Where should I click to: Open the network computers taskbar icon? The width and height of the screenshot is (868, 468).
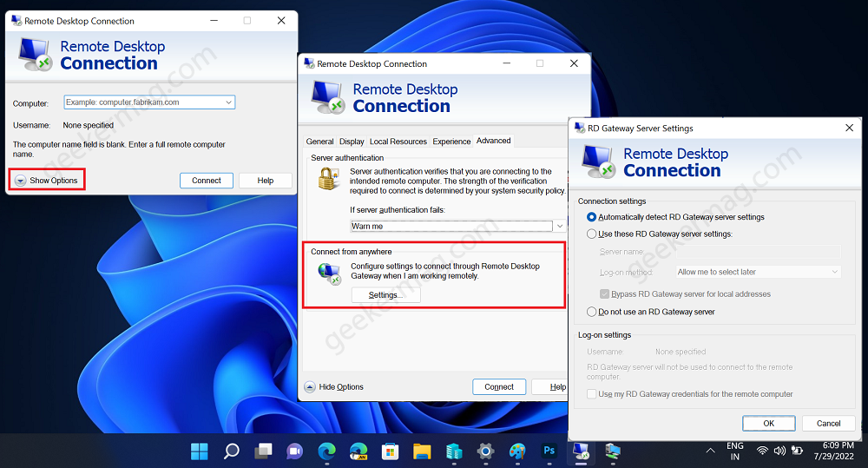612,452
